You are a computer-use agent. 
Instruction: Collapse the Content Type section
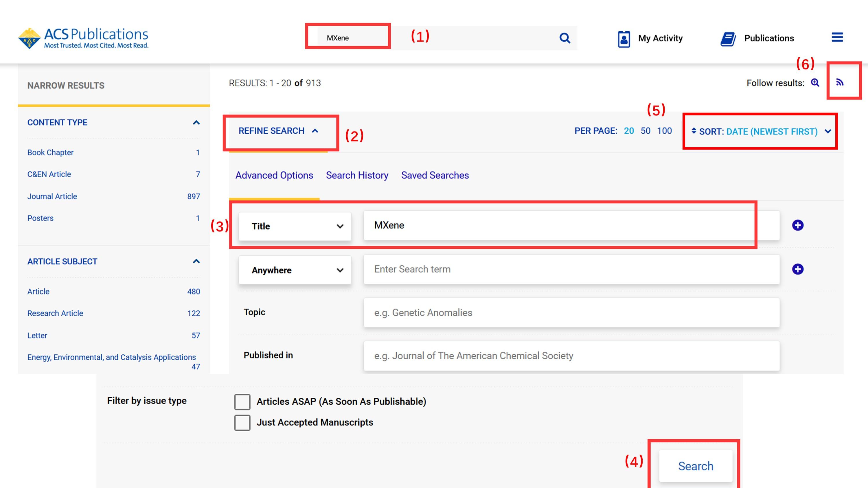(x=196, y=123)
